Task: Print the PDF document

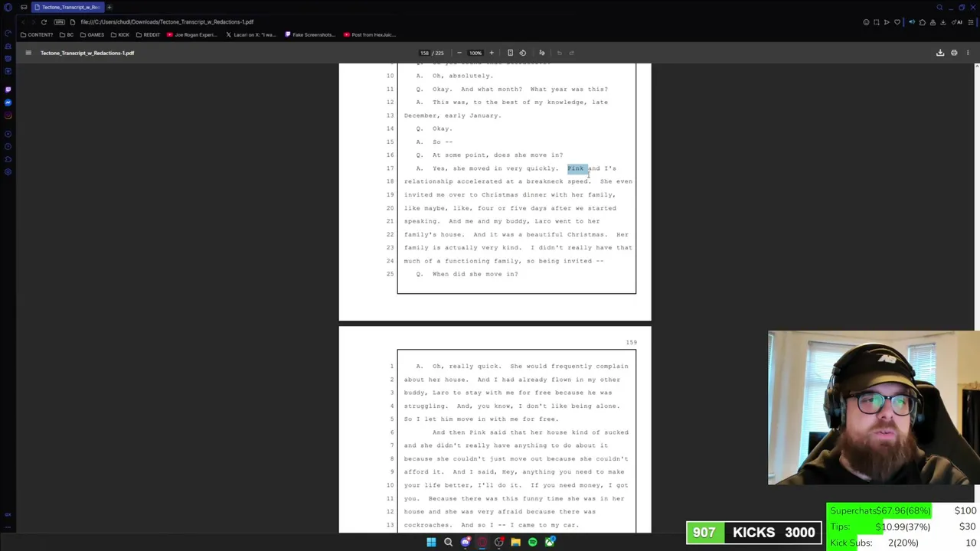Action: pyautogui.click(x=954, y=53)
